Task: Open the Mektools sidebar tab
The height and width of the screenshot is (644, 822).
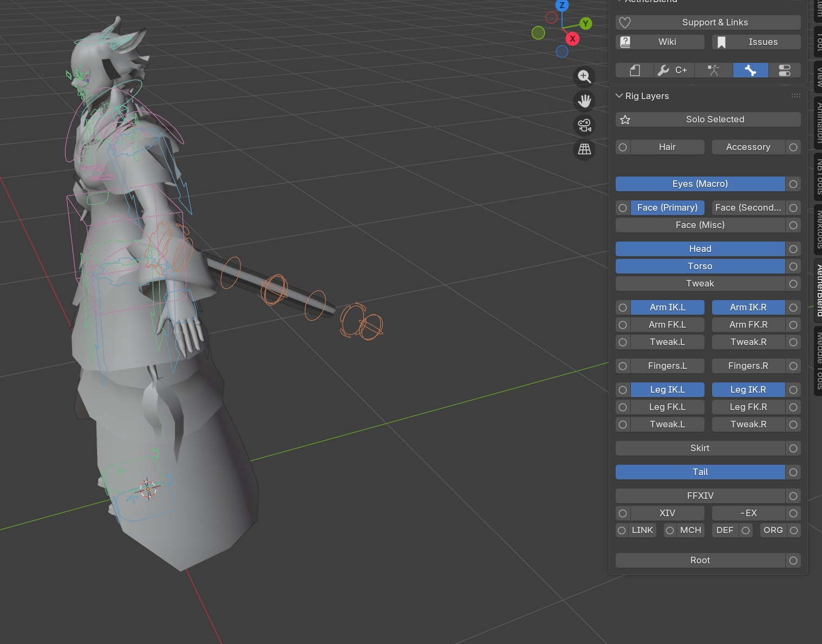Action: click(x=818, y=229)
